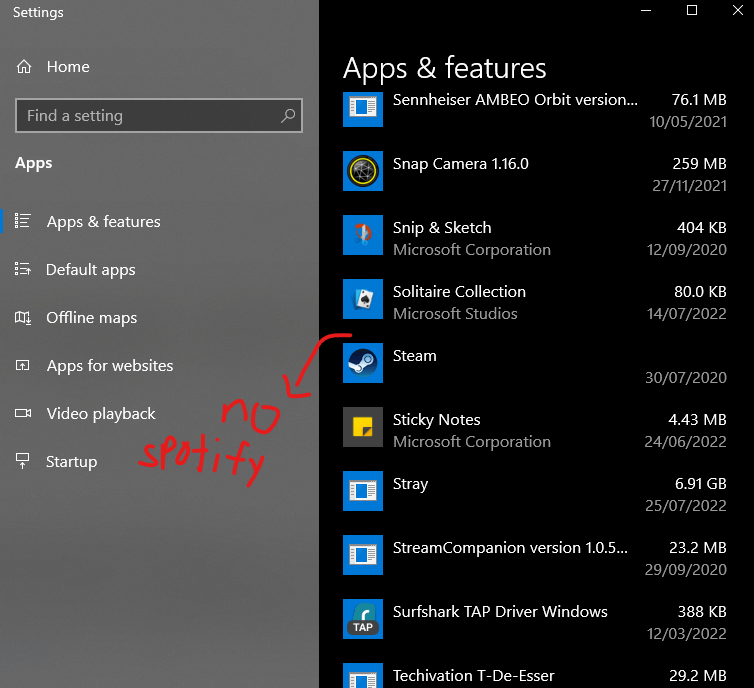Image resolution: width=754 pixels, height=688 pixels.
Task: Click the Default apps icon
Action: [x=23, y=269]
